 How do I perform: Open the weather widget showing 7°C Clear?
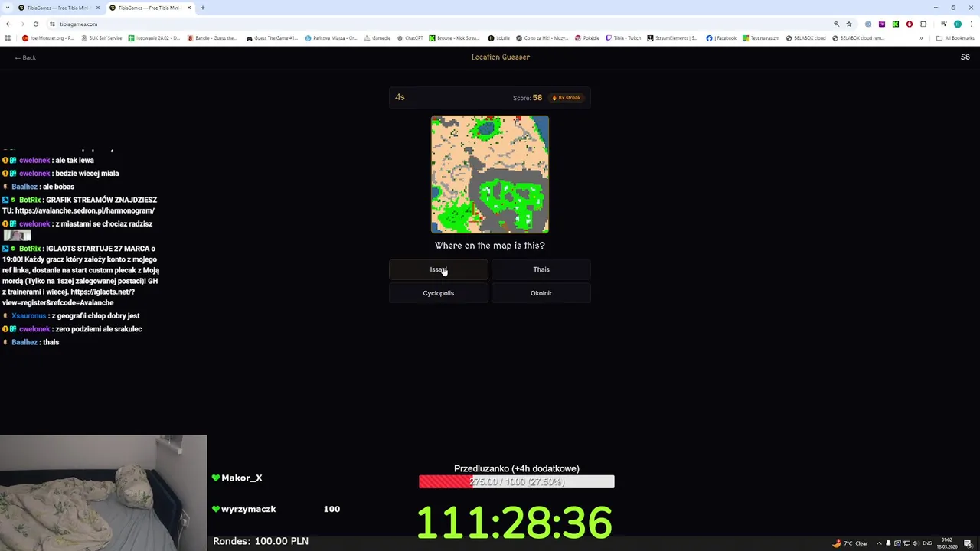[851, 543]
